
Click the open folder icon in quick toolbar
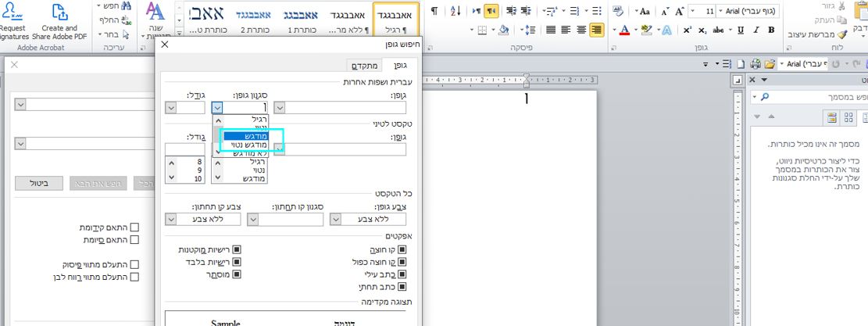(x=768, y=64)
